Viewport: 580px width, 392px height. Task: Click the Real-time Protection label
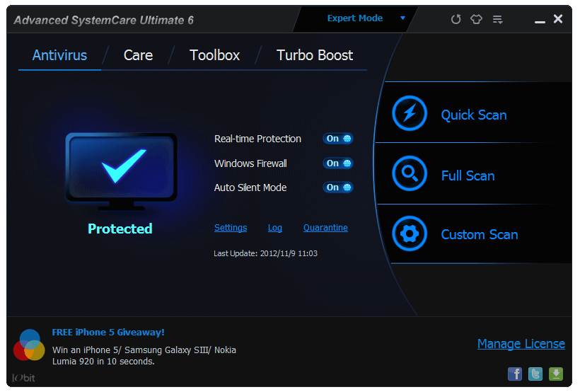click(257, 139)
